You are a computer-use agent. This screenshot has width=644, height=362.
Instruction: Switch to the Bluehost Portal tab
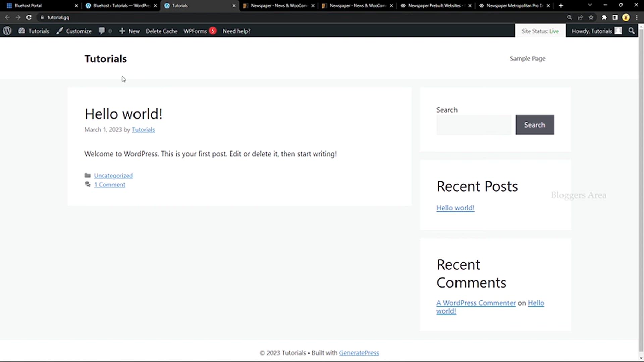pyautogui.click(x=37, y=6)
